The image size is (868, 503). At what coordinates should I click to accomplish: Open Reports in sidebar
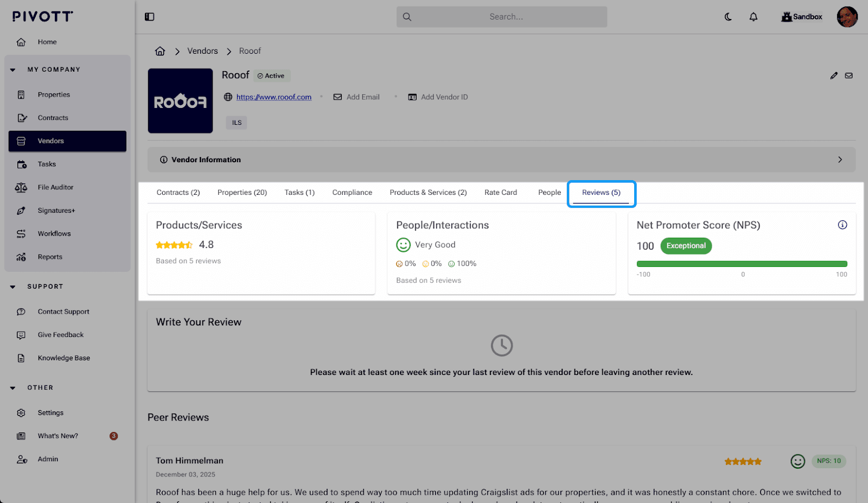point(67,257)
